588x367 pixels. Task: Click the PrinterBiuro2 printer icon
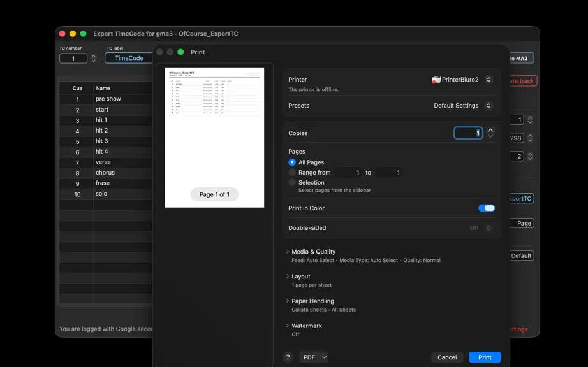click(x=436, y=80)
